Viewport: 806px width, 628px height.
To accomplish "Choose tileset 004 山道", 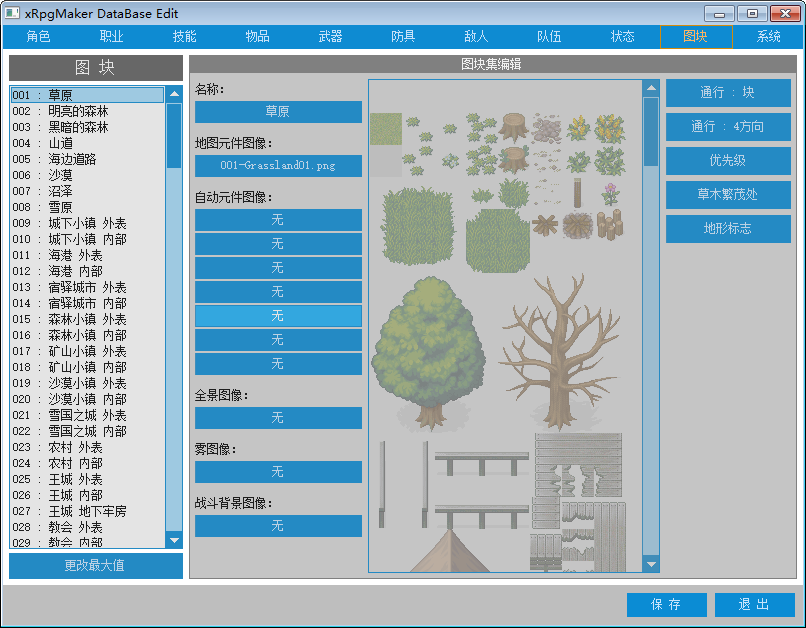I will coord(87,143).
